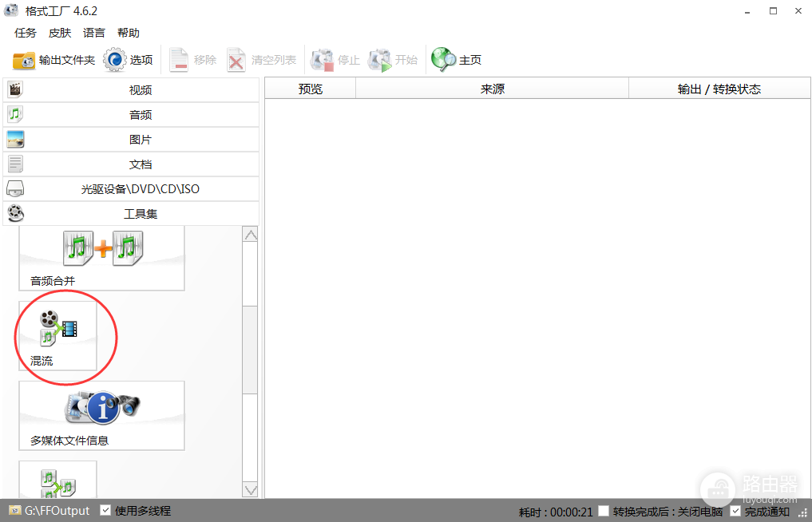Image resolution: width=812 pixels, height=522 pixels.
Task: Click the 移除 remove toolbar button
Action: tap(192, 60)
